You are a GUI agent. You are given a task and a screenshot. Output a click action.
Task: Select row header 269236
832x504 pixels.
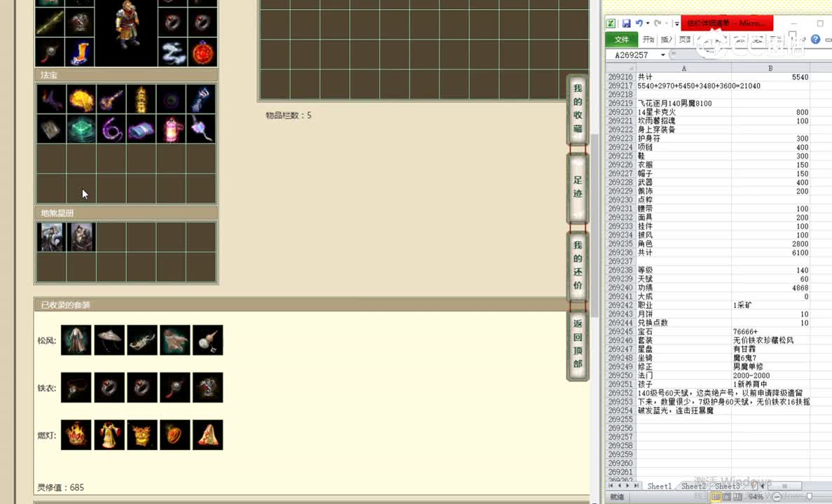620,253
